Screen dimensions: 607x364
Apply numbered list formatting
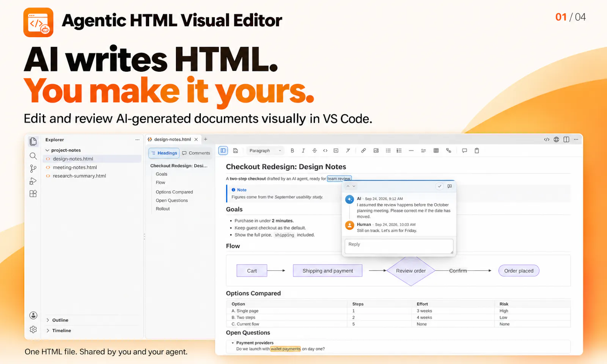click(x=399, y=151)
